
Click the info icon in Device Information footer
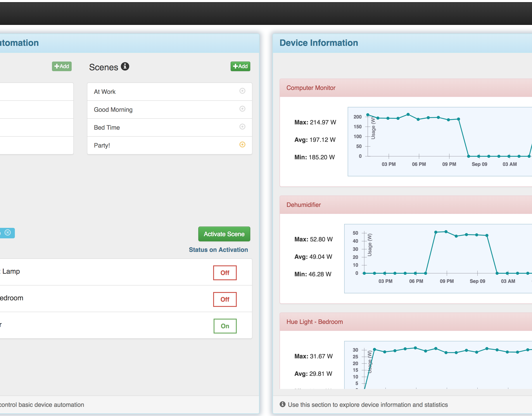pyautogui.click(x=282, y=404)
